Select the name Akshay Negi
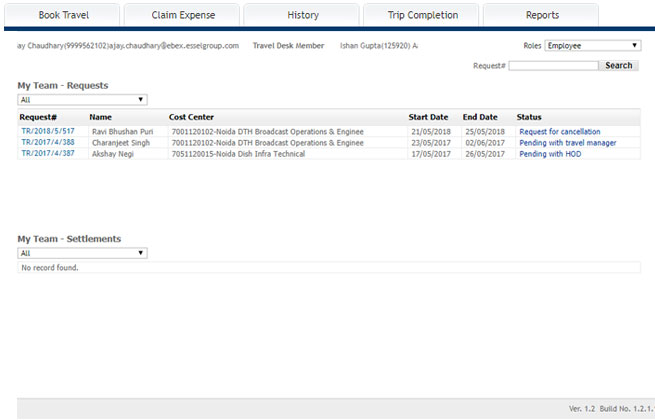Image resolution: width=655 pixels, height=420 pixels. (x=113, y=154)
